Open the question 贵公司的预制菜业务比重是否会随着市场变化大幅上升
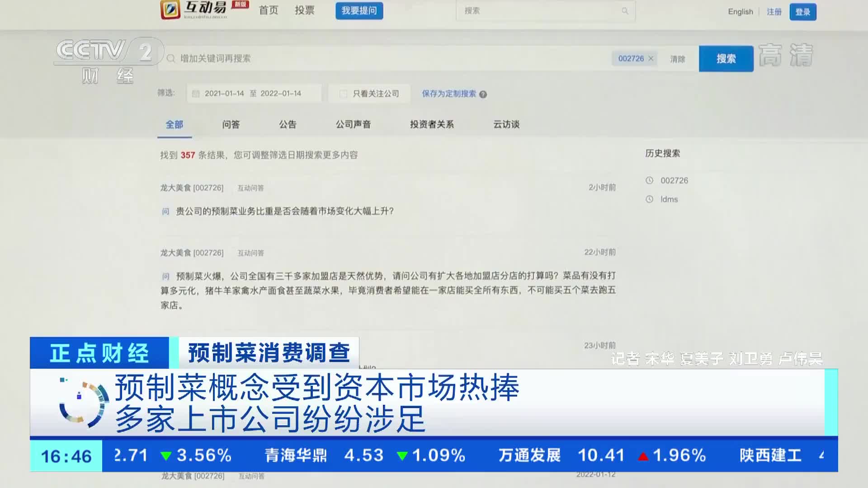Viewport: 868px width, 488px height. (285, 211)
